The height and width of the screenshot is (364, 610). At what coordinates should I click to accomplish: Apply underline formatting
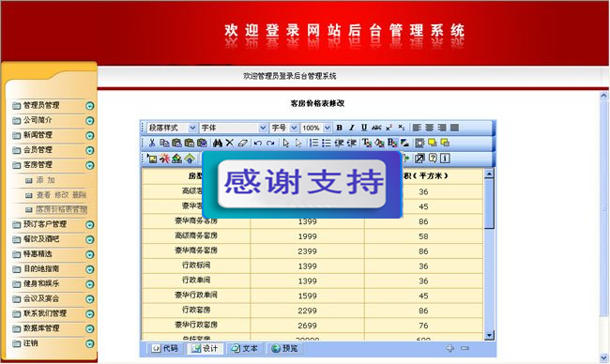click(x=364, y=128)
